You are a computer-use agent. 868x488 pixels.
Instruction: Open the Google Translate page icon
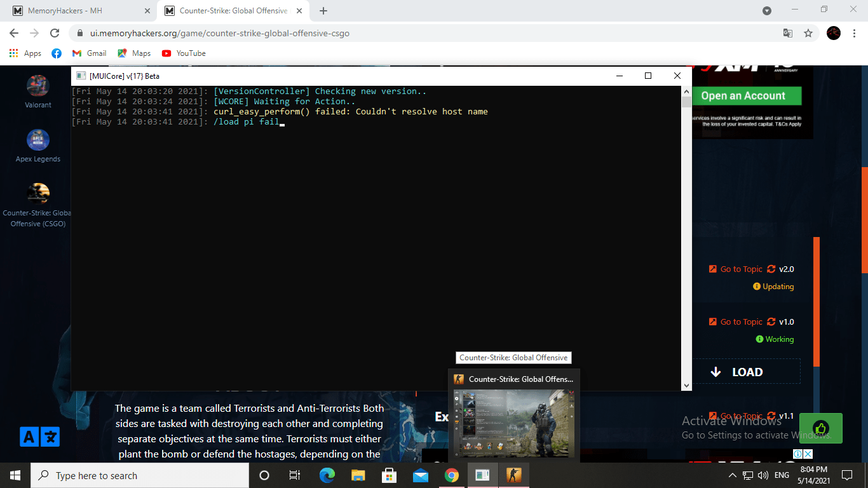pos(788,33)
